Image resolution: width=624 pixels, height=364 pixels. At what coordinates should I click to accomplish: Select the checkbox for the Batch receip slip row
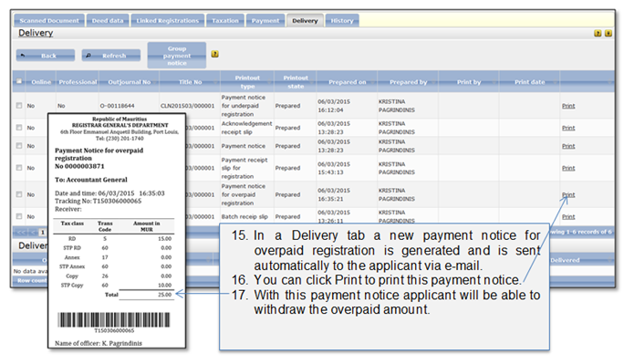point(19,216)
